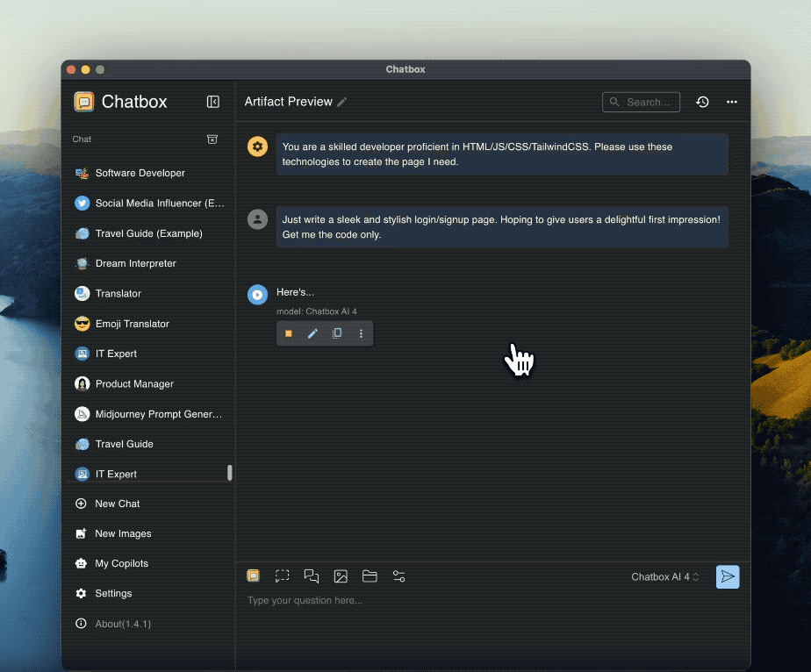
Task: Collapse the sidebar with the panel icon
Action: [x=213, y=102]
